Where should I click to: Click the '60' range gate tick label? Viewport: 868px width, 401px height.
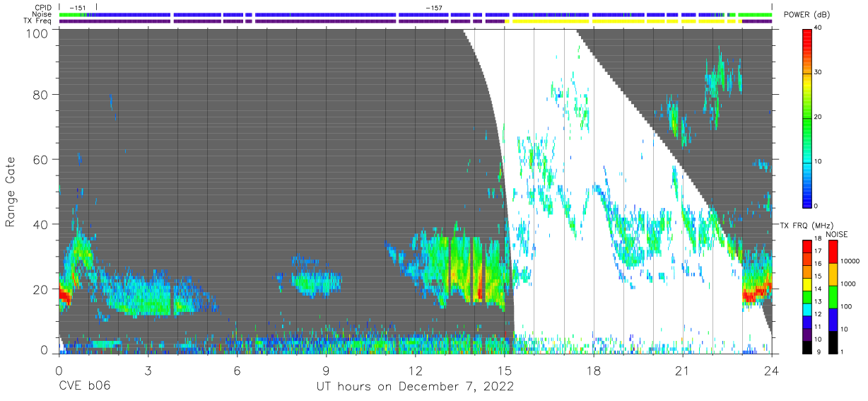click(x=42, y=159)
